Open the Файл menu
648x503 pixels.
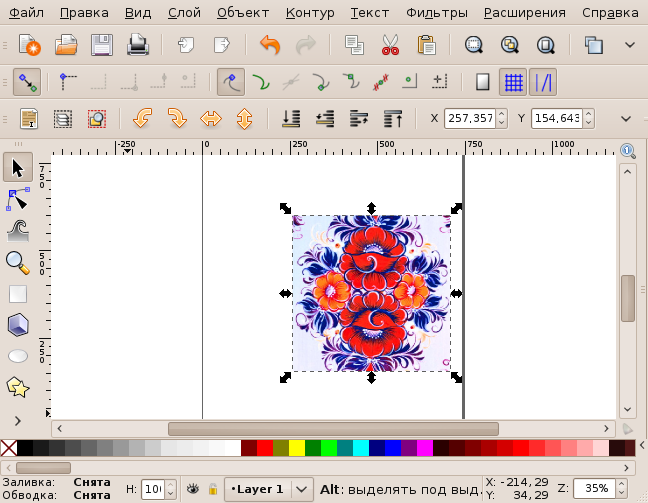[26, 13]
